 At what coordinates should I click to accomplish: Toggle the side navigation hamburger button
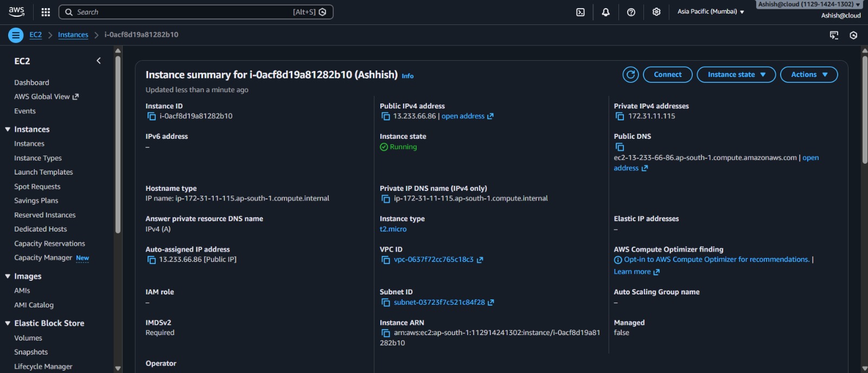tap(16, 35)
